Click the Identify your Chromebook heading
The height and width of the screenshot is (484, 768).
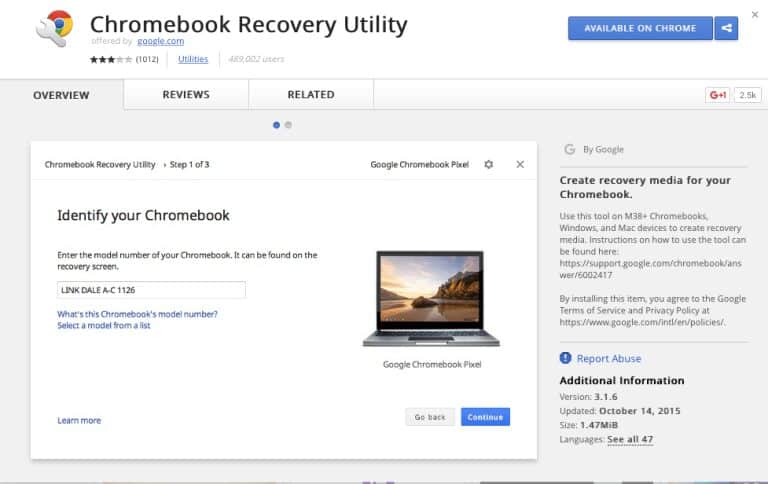point(144,216)
